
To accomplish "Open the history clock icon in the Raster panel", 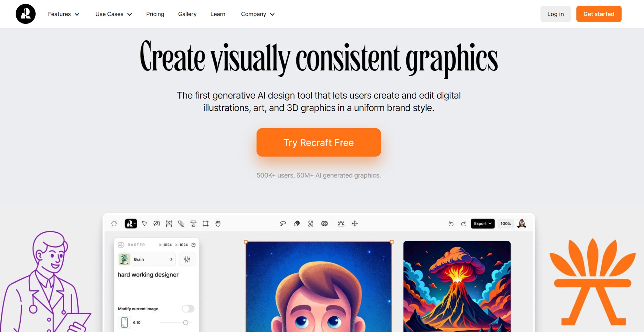I will tap(194, 245).
